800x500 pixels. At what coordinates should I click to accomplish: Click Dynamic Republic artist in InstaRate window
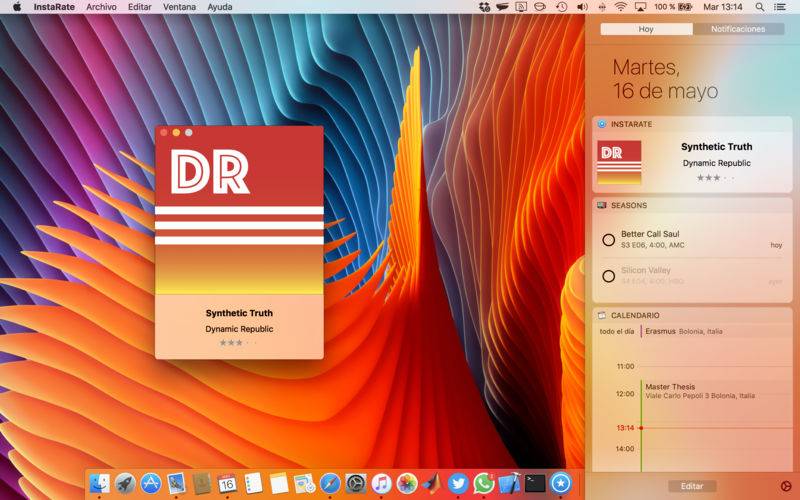coord(239,329)
